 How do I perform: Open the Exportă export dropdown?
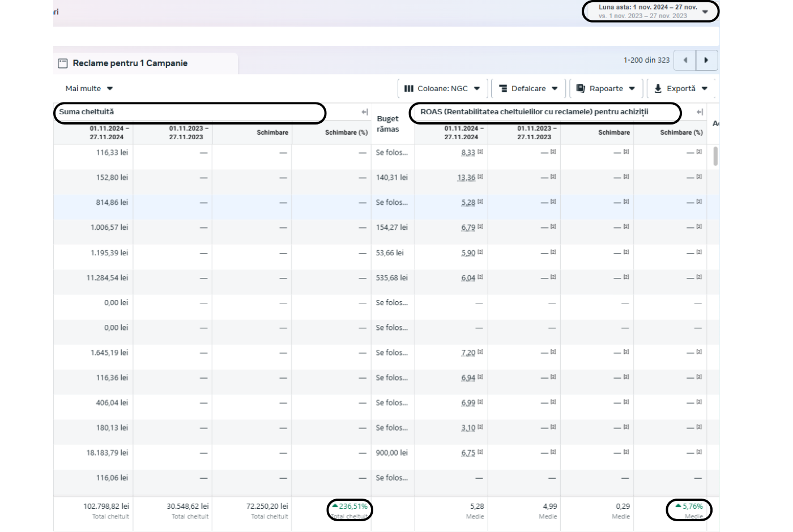pos(680,88)
